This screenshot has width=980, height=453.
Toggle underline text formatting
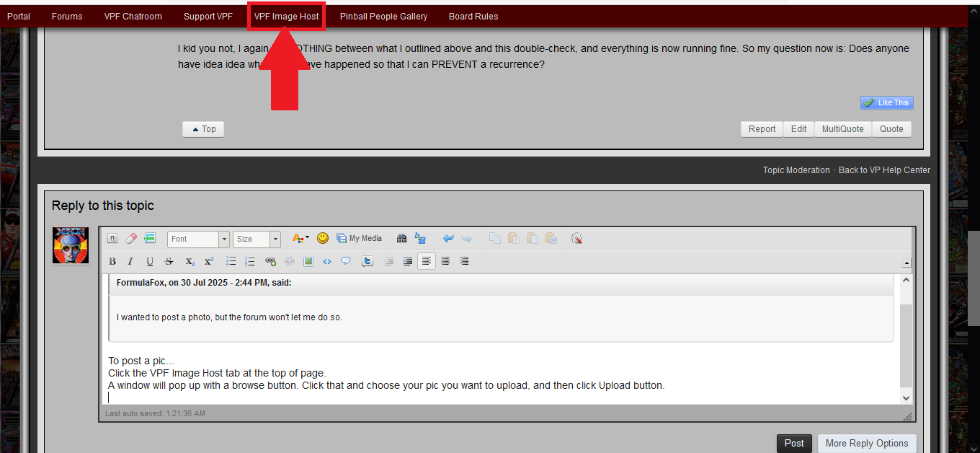pos(150,261)
